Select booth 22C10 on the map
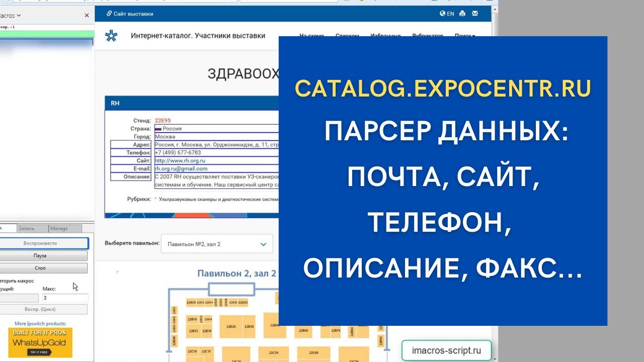This screenshot has height=362, width=644. tap(192, 351)
